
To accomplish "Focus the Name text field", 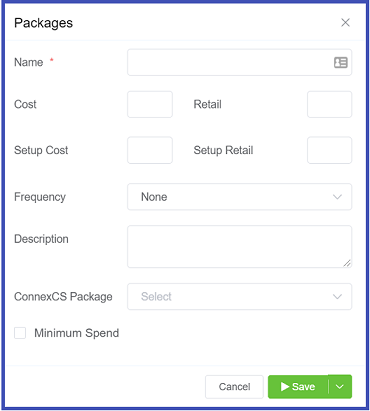I will (239, 62).
